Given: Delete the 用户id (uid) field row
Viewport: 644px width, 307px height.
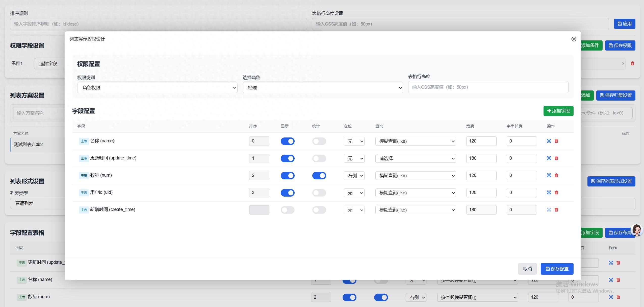Looking at the screenshot, I should click(x=556, y=193).
